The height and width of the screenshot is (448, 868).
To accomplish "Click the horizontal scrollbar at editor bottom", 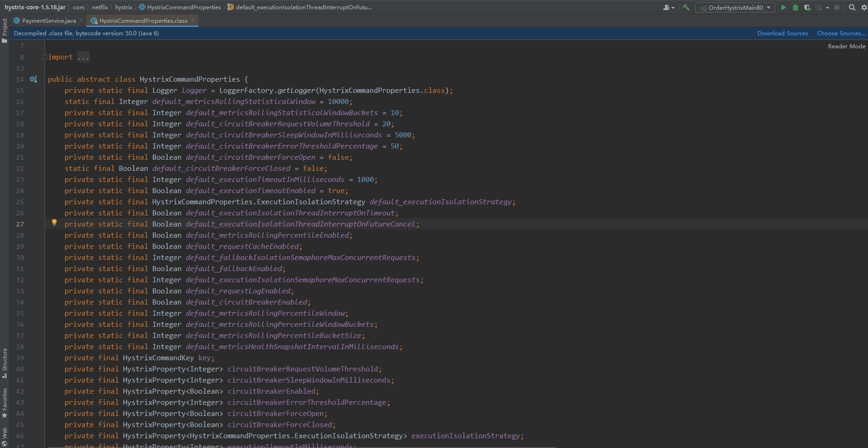I will [302, 447].
